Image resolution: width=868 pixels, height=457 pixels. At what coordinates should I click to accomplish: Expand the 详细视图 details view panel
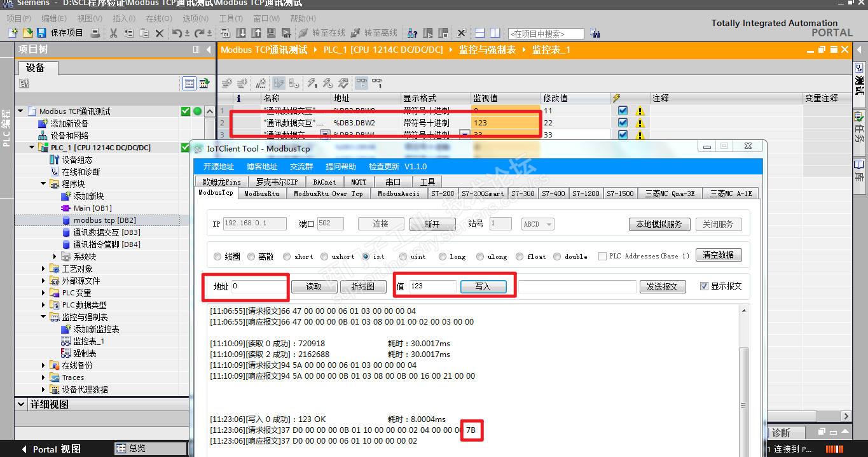click(x=22, y=404)
